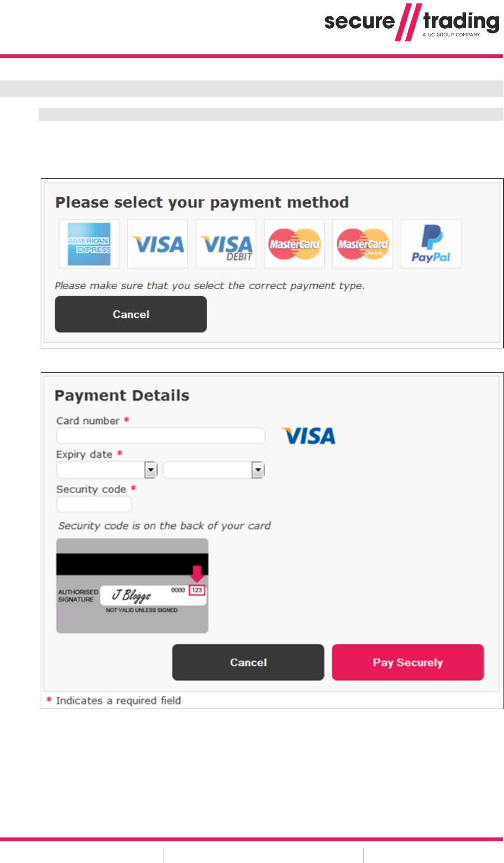Pick the MasterCard credit option

294,244
